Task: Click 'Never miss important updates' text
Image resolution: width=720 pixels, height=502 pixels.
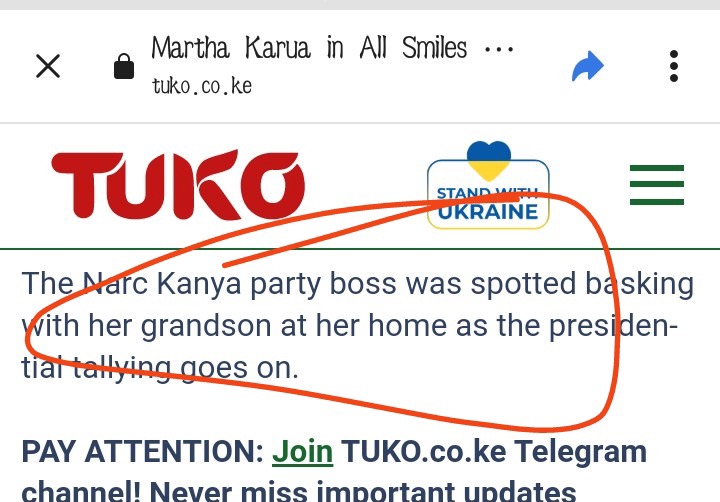Action: pyautogui.click(x=363, y=491)
